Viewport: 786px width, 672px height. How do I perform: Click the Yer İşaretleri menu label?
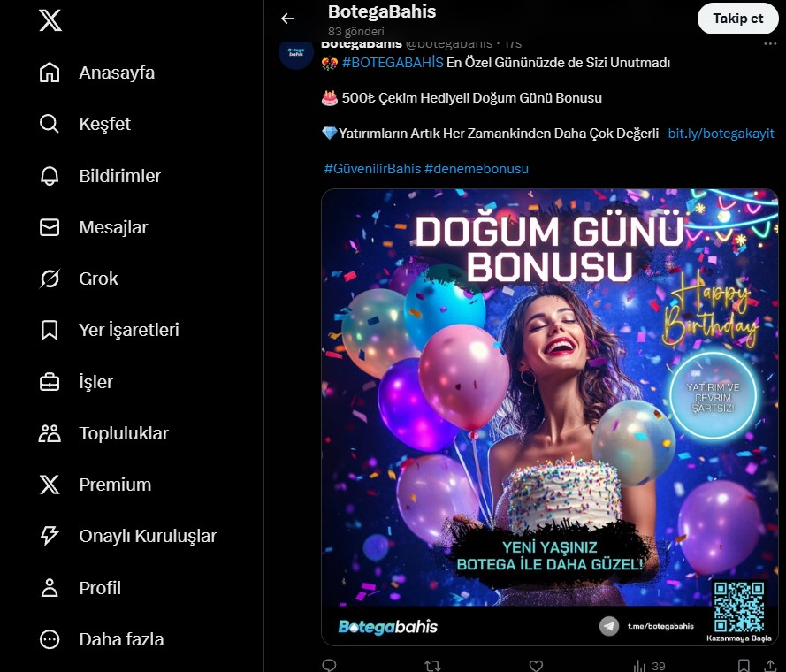129,330
